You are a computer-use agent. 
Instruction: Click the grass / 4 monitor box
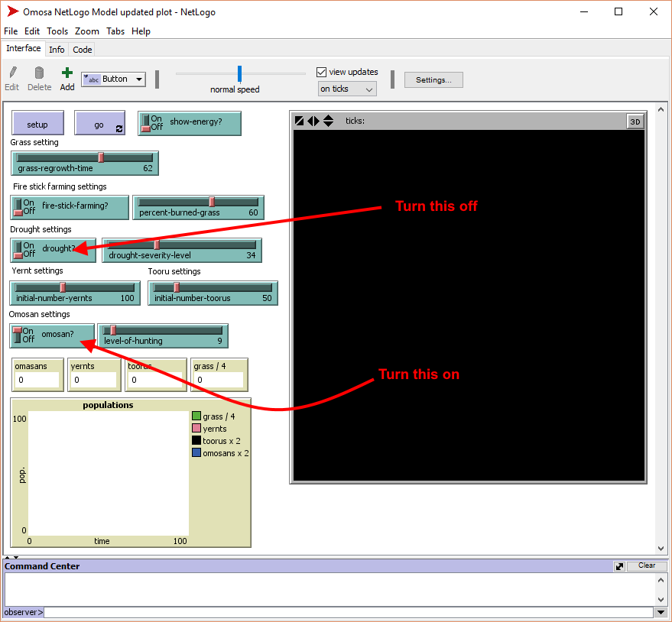pyautogui.click(x=219, y=375)
